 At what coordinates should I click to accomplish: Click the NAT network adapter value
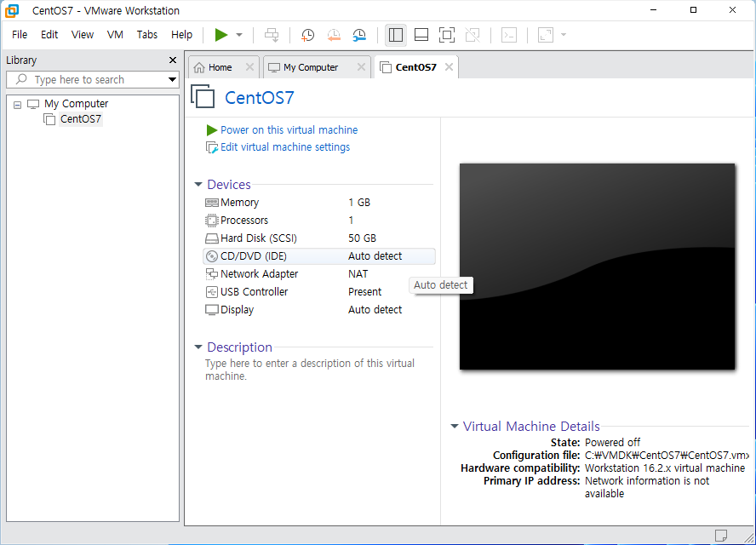click(358, 274)
